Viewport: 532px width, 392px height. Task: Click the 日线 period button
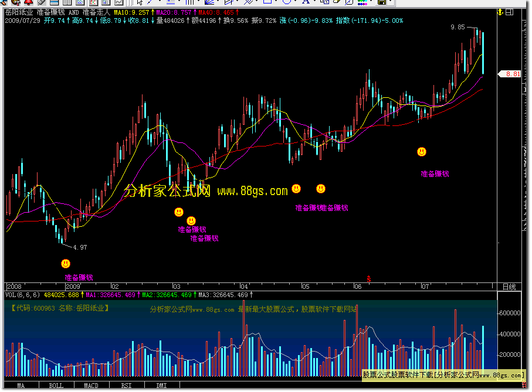point(509,287)
